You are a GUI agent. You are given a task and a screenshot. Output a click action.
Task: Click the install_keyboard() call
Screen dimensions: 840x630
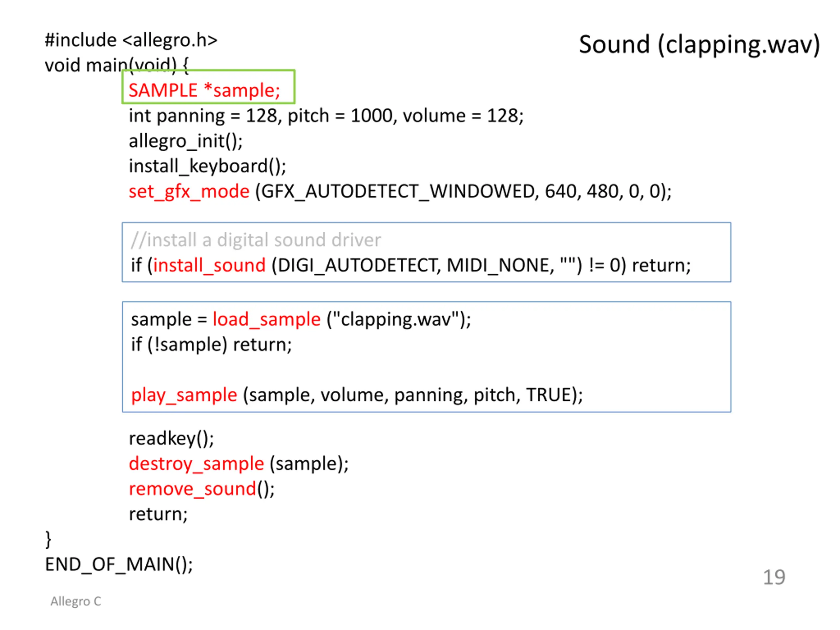coord(207,166)
